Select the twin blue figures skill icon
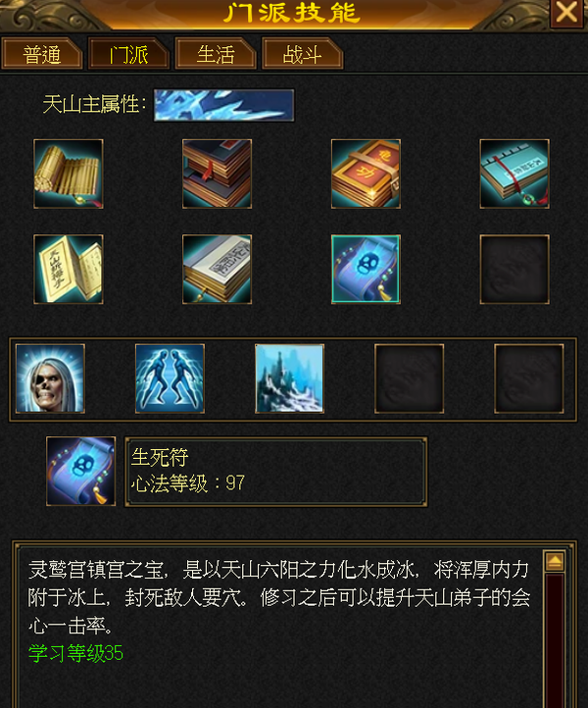The width and height of the screenshot is (588, 708). (x=170, y=379)
